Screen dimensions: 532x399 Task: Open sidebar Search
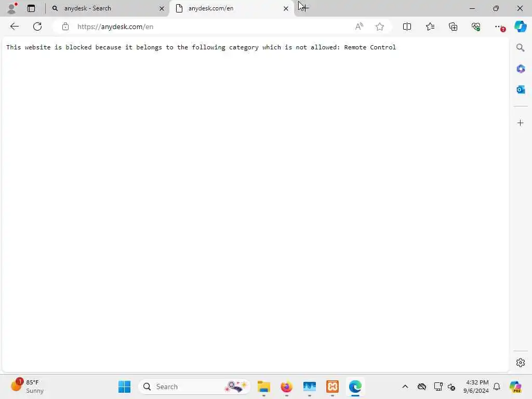click(521, 47)
